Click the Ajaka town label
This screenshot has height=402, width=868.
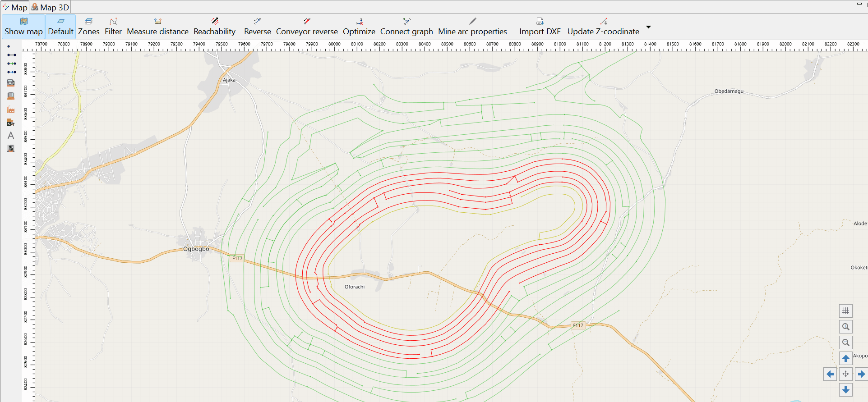click(x=229, y=80)
